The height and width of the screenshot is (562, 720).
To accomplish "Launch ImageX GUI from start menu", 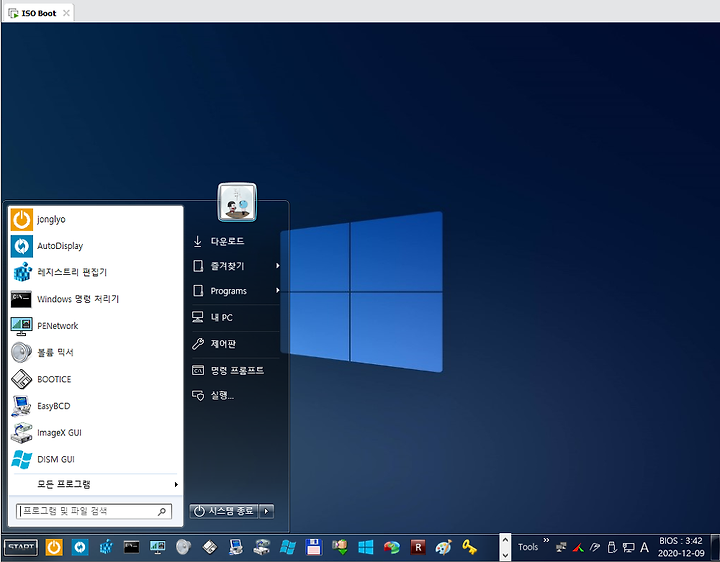I will coord(96,433).
